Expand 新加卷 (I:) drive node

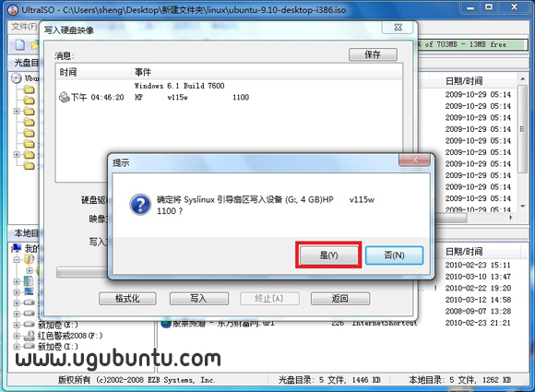coord(16,347)
